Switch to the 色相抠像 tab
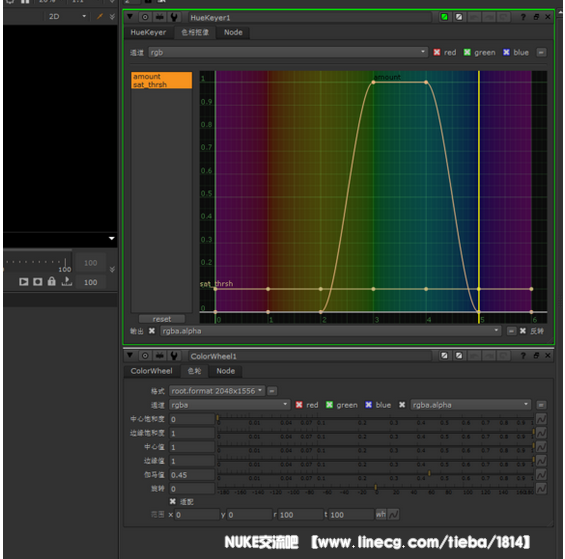 [x=195, y=32]
